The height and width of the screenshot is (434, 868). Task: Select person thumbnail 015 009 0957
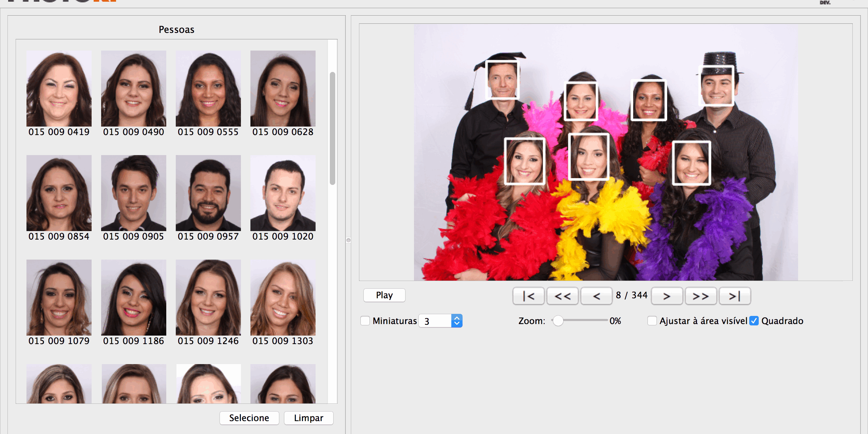(x=208, y=193)
